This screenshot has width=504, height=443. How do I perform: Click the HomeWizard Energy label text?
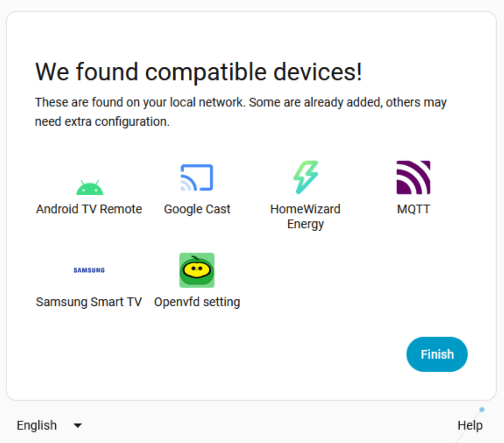pyautogui.click(x=305, y=216)
